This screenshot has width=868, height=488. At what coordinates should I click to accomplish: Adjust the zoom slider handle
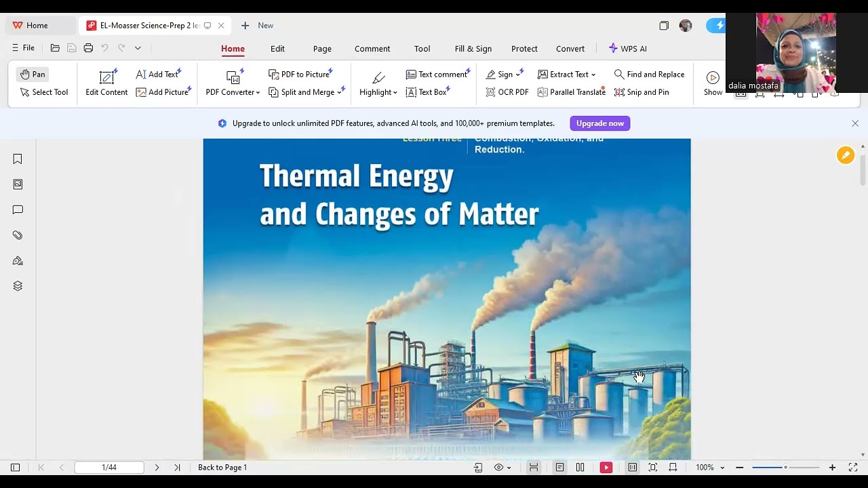[785, 468]
